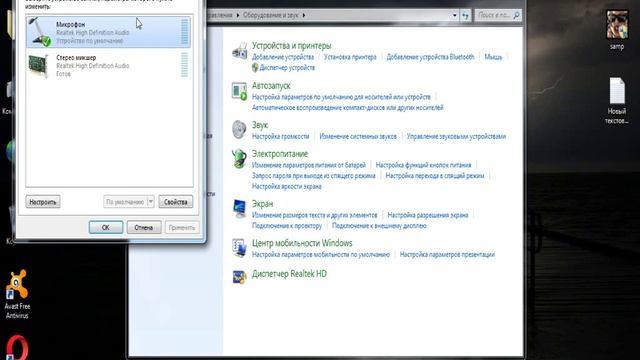
Task: Click Автоматическое воспроизведение компакт-дисков link
Action: pyautogui.click(x=347, y=107)
